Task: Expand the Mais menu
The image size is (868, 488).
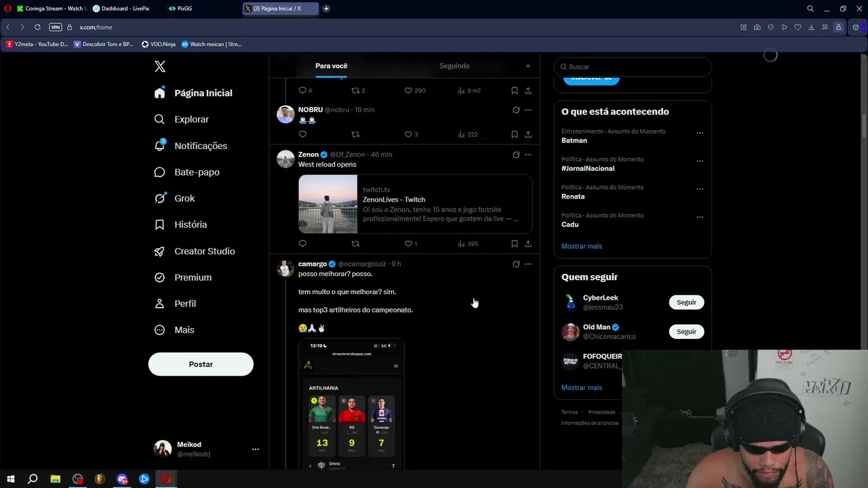Action: (174, 330)
